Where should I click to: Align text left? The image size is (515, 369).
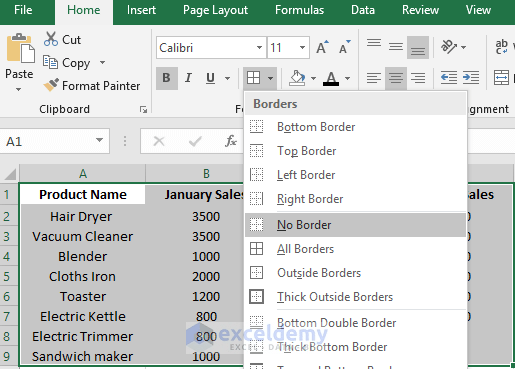374,78
